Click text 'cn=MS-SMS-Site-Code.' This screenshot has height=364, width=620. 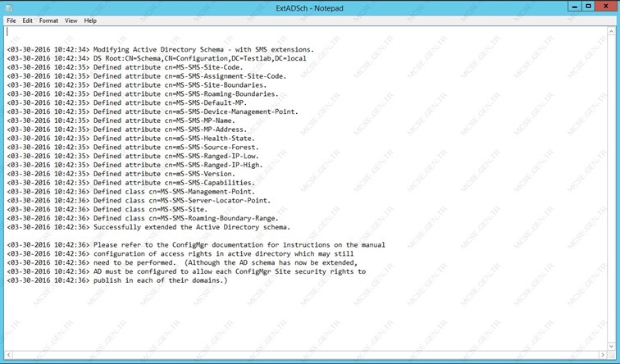point(204,67)
